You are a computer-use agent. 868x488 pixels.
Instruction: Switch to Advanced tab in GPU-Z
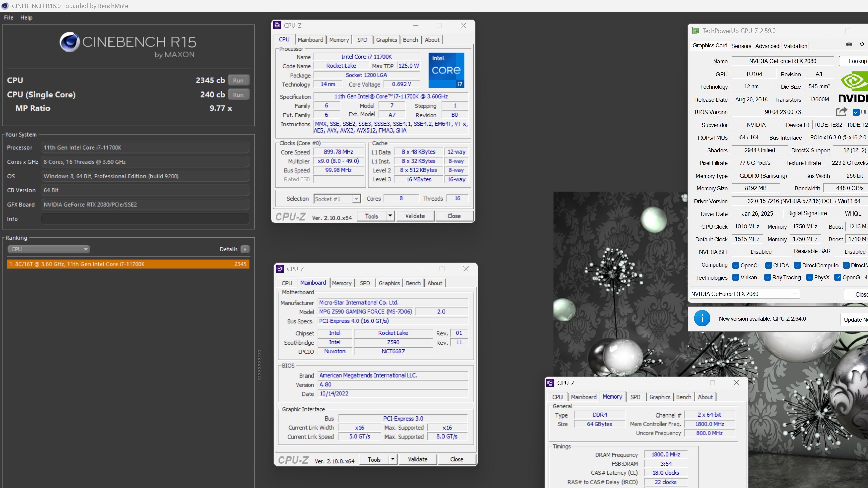pos(767,46)
